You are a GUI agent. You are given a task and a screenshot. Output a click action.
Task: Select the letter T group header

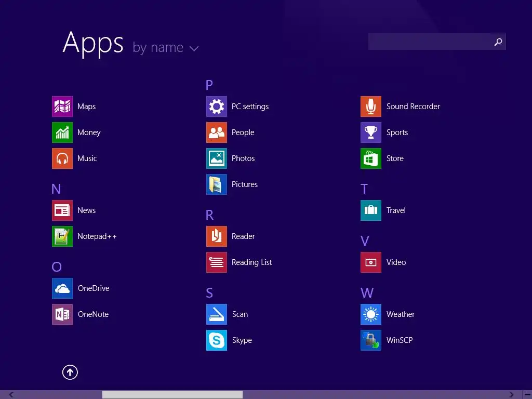coord(364,189)
